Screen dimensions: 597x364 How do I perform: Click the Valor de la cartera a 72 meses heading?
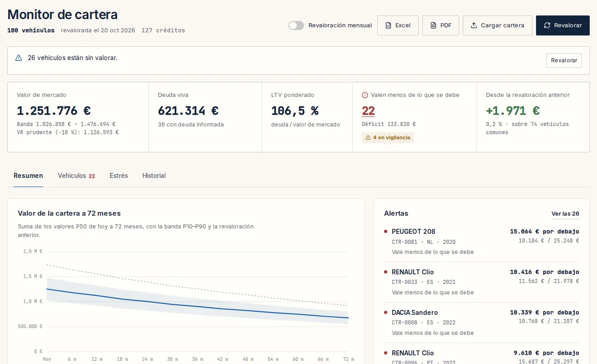69,213
